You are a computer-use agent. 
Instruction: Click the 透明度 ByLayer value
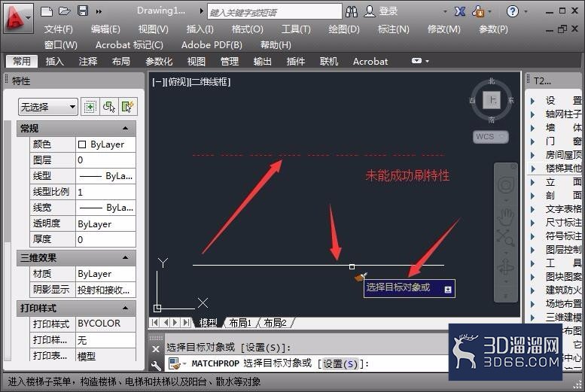(105, 223)
